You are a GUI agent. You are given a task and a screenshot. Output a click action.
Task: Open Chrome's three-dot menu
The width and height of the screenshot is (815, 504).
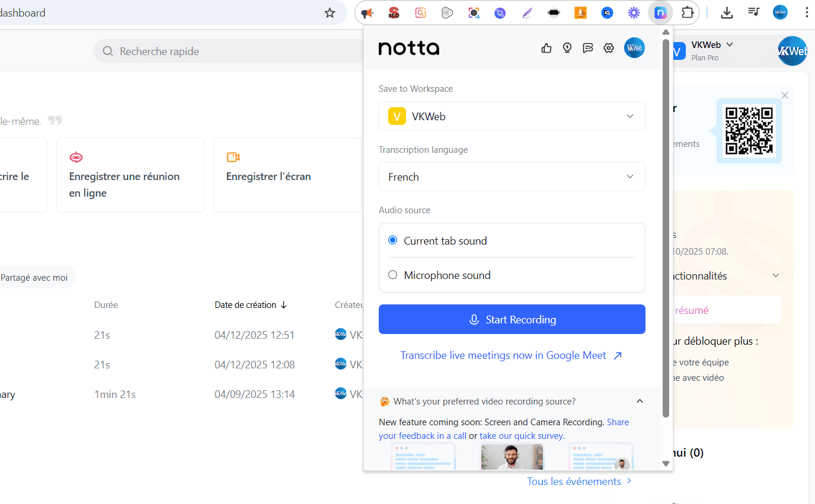point(807,12)
